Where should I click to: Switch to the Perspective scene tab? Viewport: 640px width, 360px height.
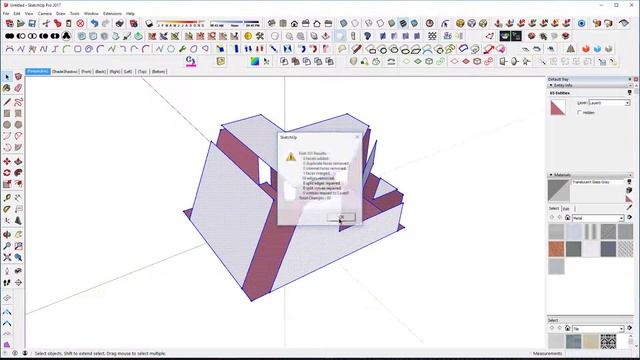click(x=38, y=71)
